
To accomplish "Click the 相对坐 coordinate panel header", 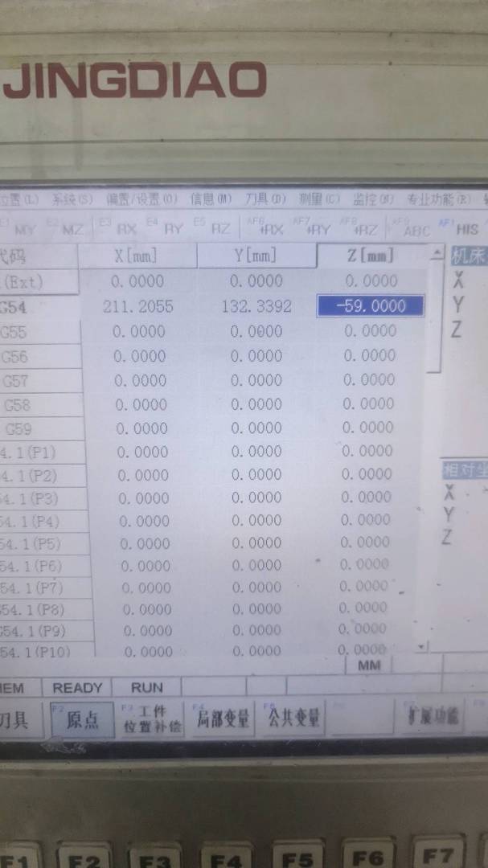I will click(x=465, y=470).
